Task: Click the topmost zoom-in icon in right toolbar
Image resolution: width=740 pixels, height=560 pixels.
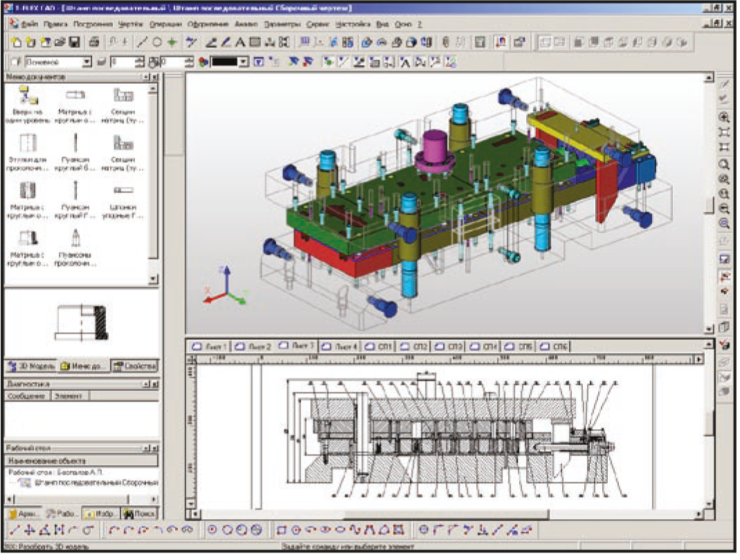Action: (x=724, y=117)
